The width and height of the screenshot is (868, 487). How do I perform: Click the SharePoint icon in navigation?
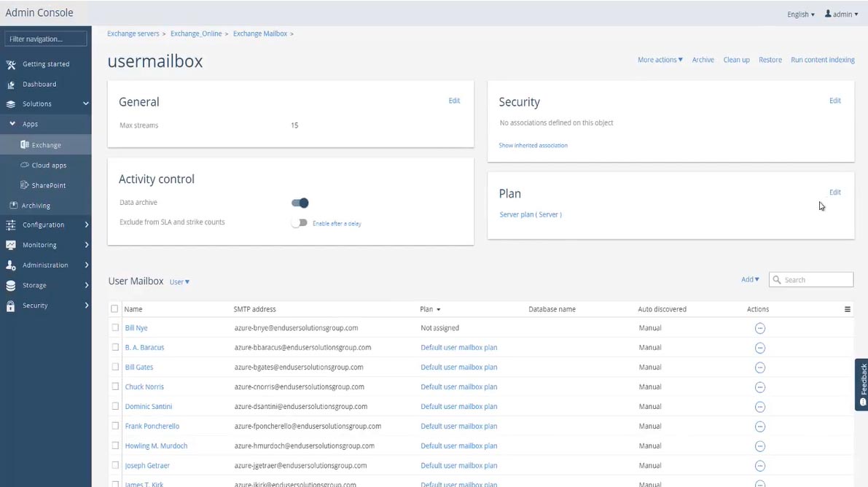25,185
